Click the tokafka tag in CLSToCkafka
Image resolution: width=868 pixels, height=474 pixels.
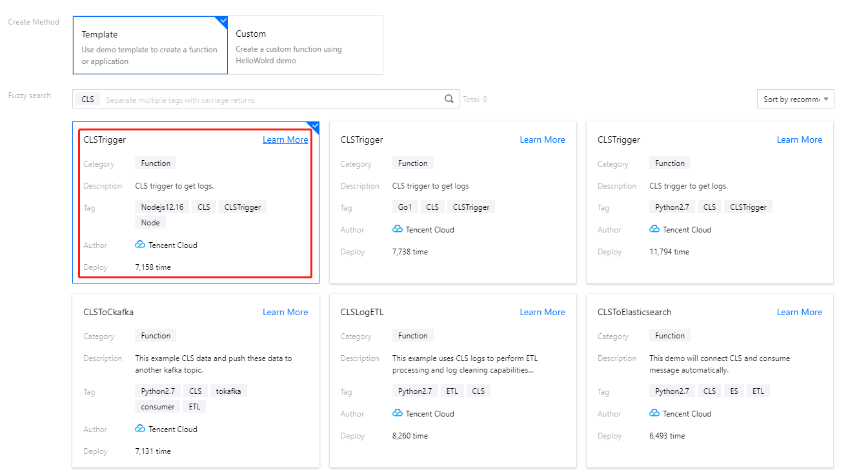pos(228,391)
